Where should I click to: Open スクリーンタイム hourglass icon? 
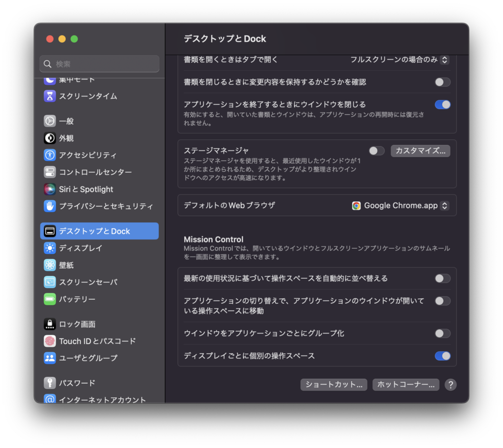coord(50,96)
